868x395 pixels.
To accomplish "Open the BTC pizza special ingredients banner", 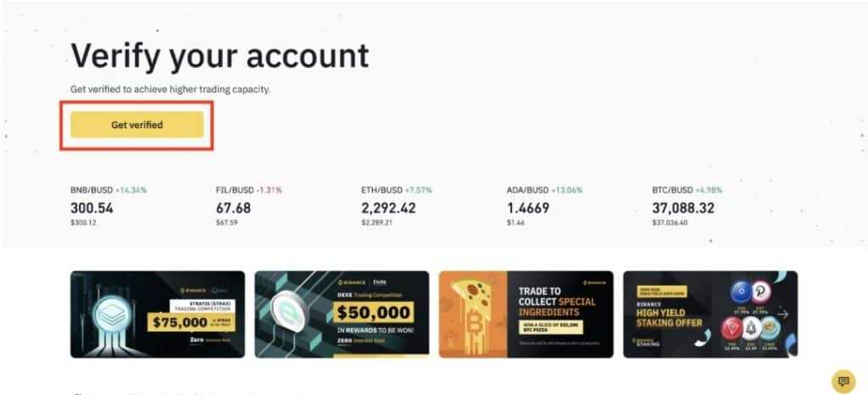I will 526,314.
